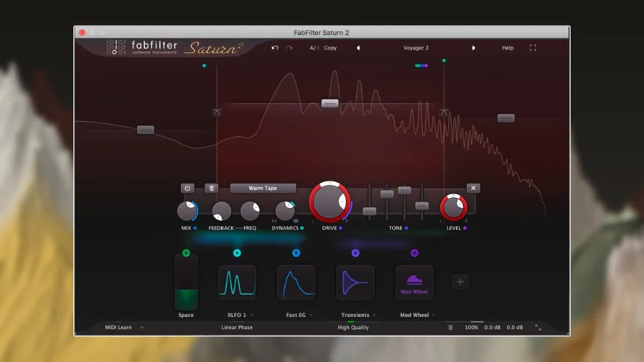Go to the next preset arrow
The width and height of the screenshot is (644, 362).
coord(473,48)
